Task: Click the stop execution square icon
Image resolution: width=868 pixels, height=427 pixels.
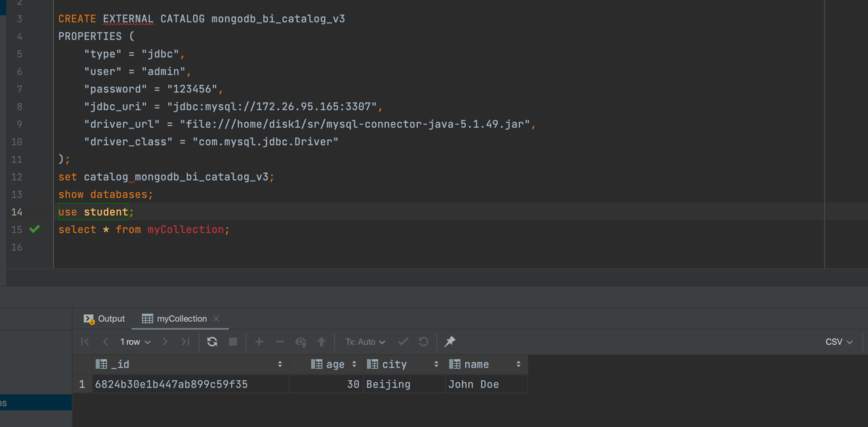Action: point(233,342)
